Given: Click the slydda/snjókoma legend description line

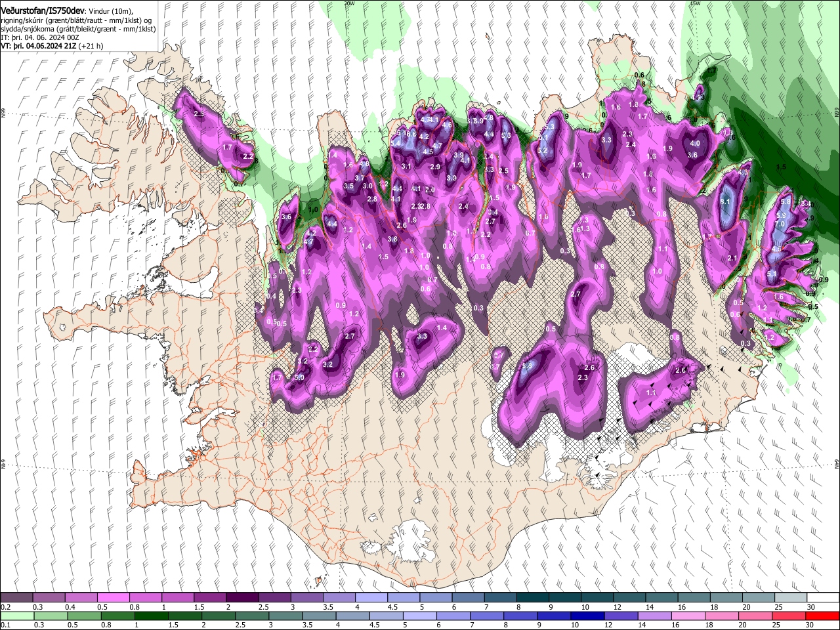Looking at the screenshot, I should click(x=78, y=29).
